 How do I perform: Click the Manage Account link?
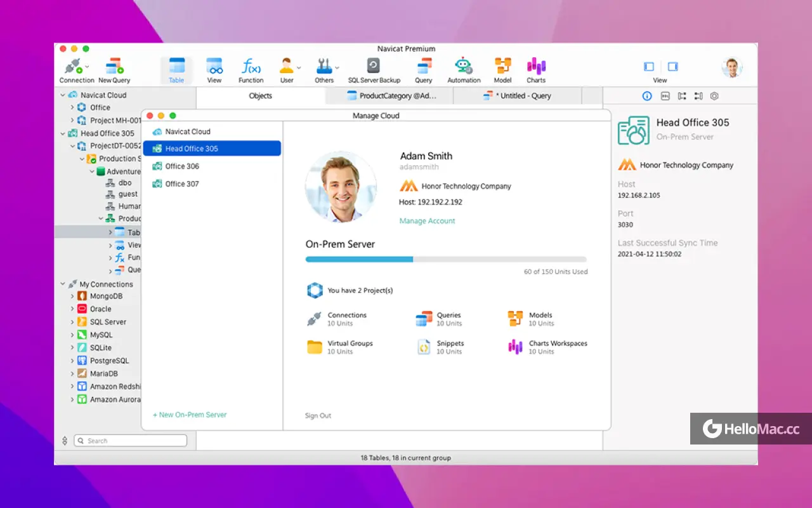click(427, 221)
